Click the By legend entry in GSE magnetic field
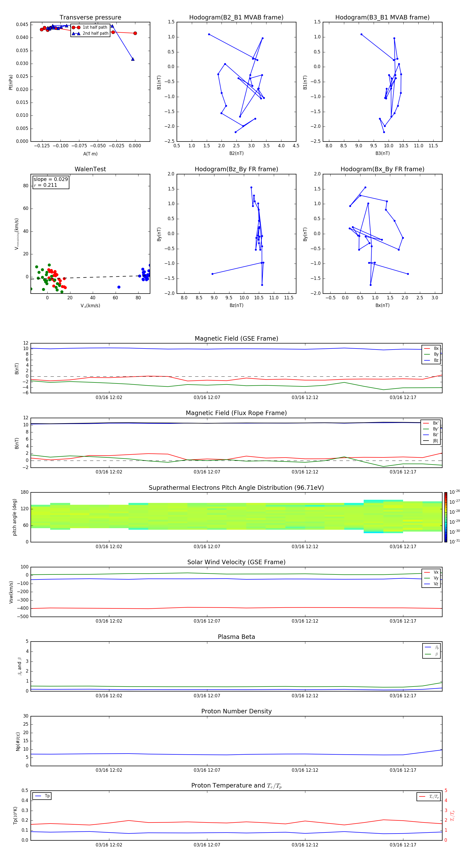 431,354
